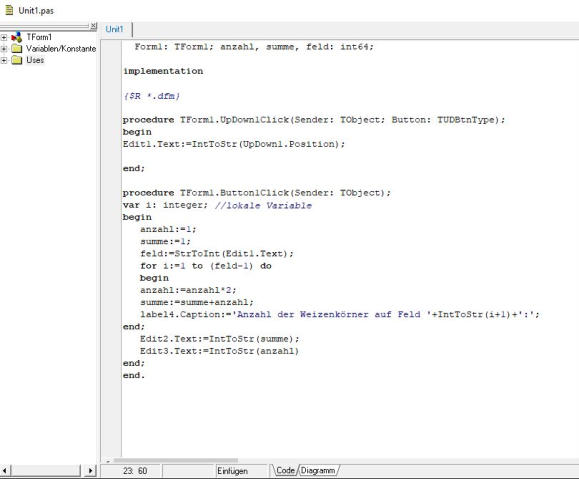The image size is (579, 479).
Task: Expand the Variablen/Konstante node
Action: point(4,49)
